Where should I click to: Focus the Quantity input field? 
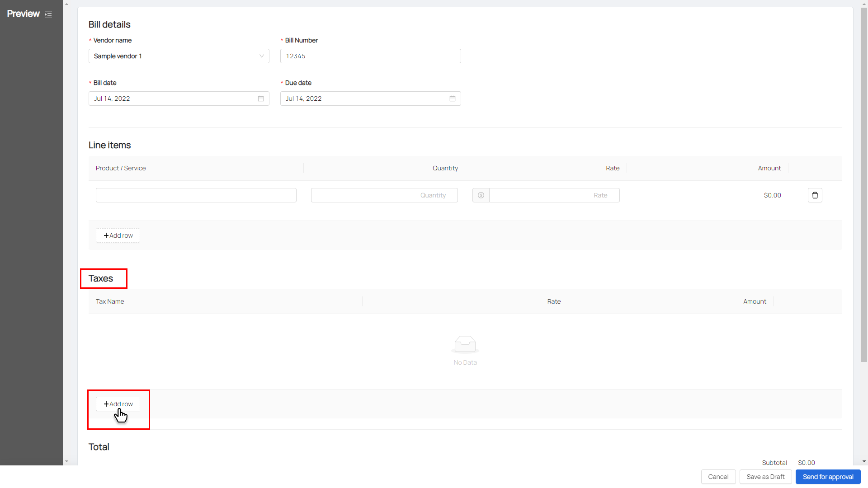pyautogui.click(x=384, y=195)
